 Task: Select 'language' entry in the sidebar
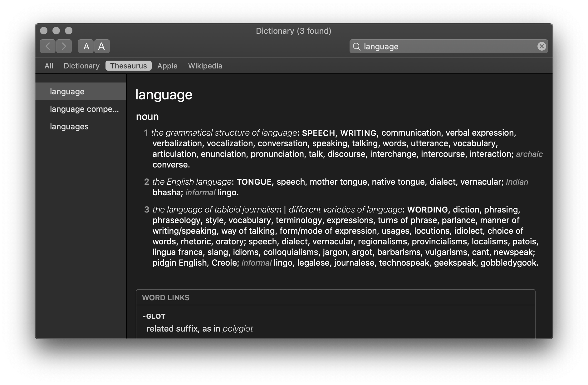(66, 91)
